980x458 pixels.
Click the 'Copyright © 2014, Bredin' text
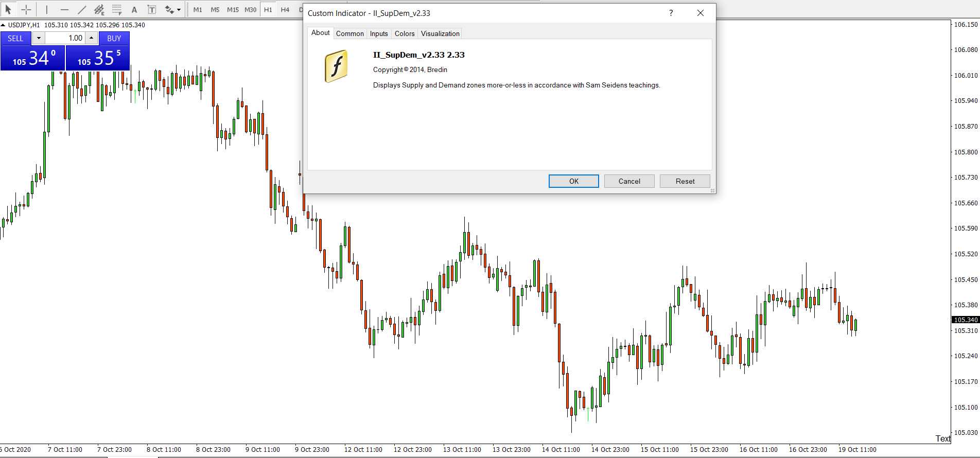pos(410,69)
